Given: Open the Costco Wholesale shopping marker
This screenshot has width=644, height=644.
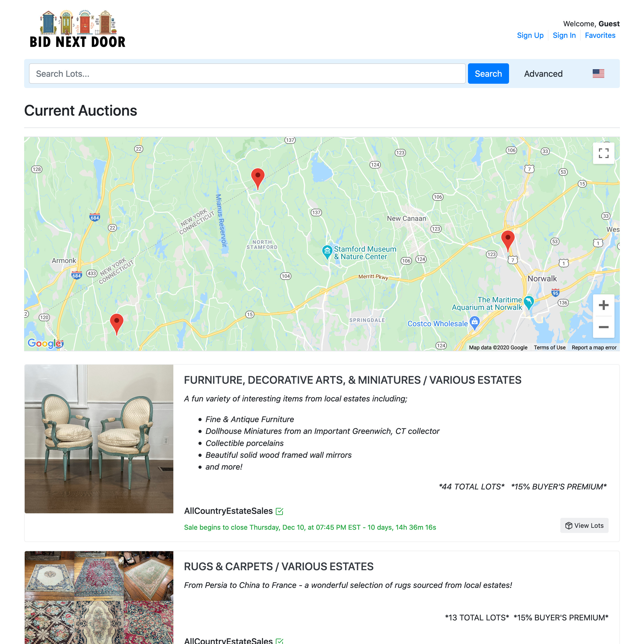Looking at the screenshot, I should [474, 323].
